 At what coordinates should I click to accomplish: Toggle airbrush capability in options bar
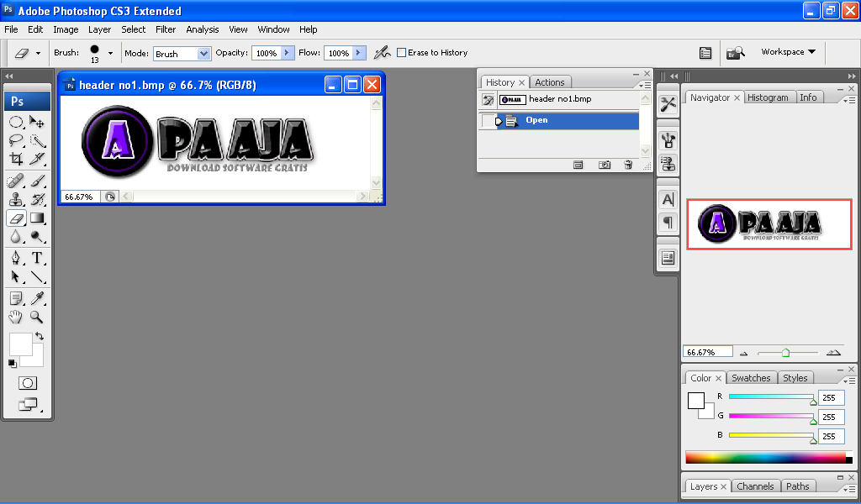pyautogui.click(x=382, y=53)
